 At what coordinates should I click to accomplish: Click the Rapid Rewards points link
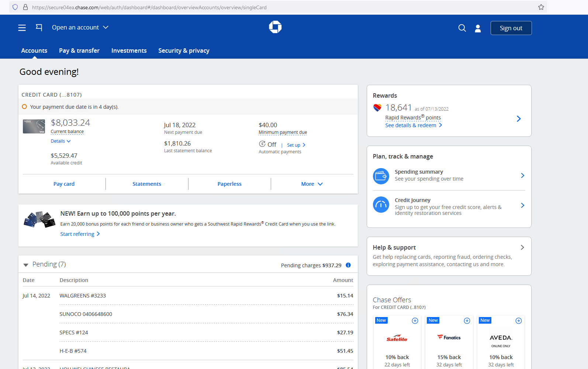coord(413,117)
